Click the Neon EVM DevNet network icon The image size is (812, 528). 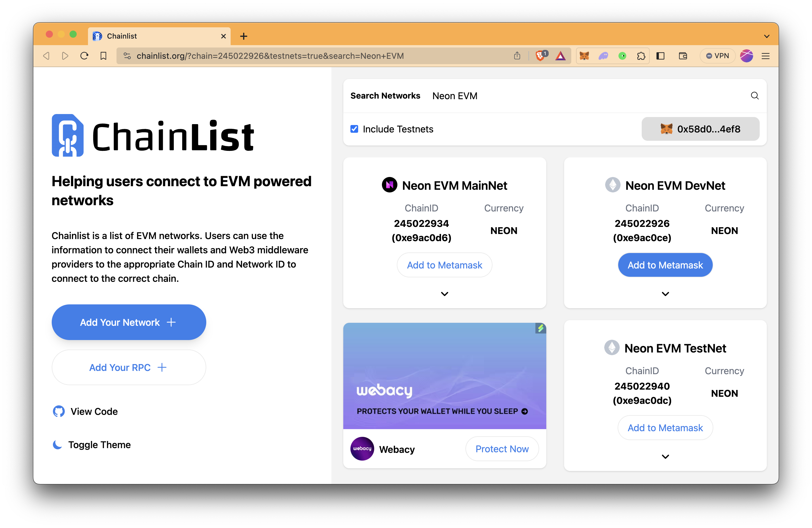pyautogui.click(x=612, y=184)
